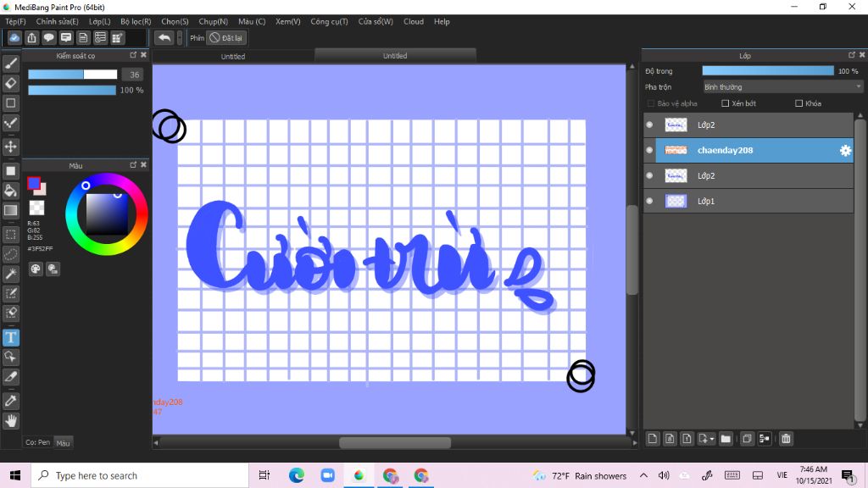Open the Lớp(L) menu

pos(100,21)
